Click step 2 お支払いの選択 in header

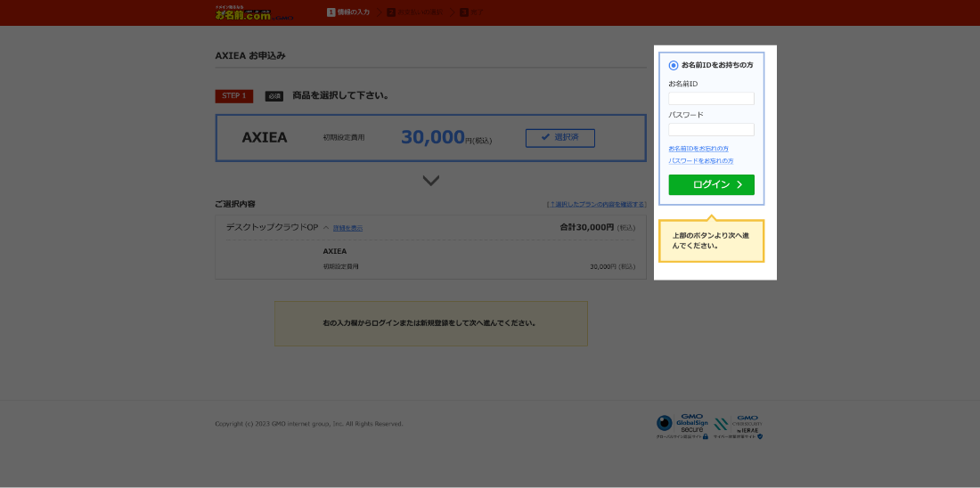pyautogui.click(x=416, y=12)
